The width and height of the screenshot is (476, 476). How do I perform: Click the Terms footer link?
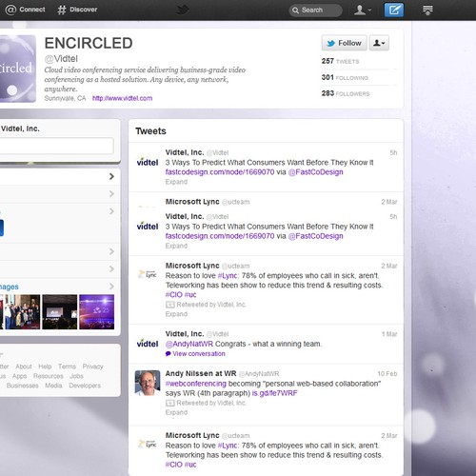coord(67,367)
